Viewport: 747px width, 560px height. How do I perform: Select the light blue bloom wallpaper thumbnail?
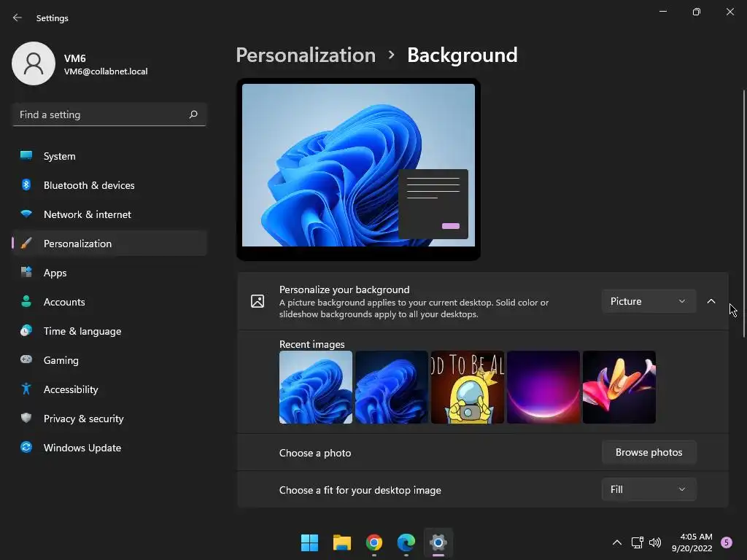point(315,387)
